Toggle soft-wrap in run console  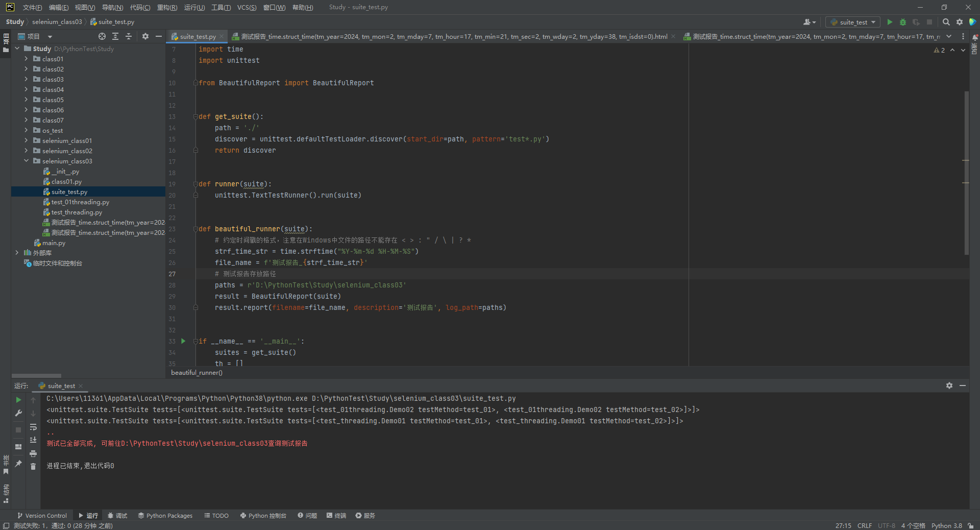(x=33, y=427)
